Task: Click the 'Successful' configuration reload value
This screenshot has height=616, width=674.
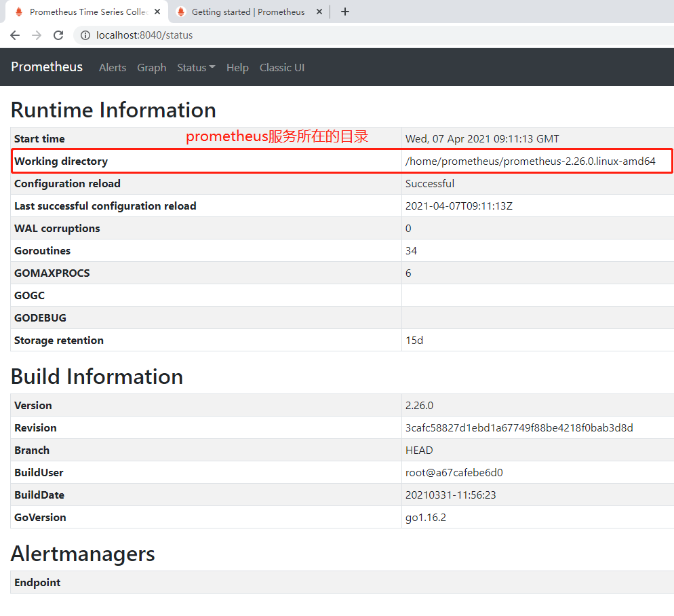Action: (429, 184)
